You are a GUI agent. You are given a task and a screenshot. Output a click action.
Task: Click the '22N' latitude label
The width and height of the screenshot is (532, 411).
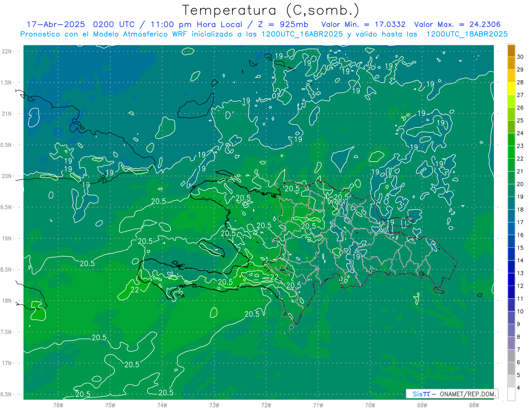pos(7,51)
